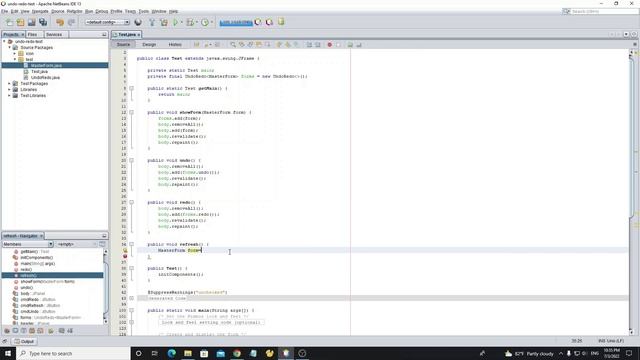Click the Windows Start button

click(x=8, y=353)
